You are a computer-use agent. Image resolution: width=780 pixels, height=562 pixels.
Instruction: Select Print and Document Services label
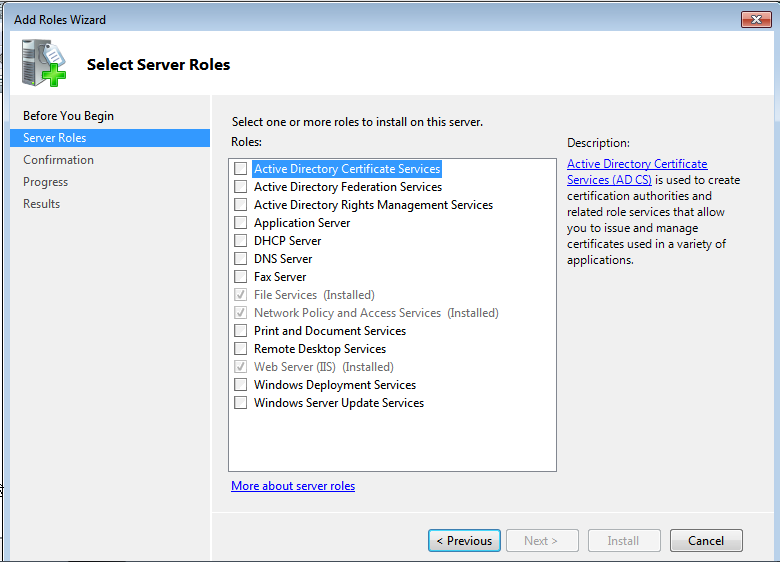point(330,331)
